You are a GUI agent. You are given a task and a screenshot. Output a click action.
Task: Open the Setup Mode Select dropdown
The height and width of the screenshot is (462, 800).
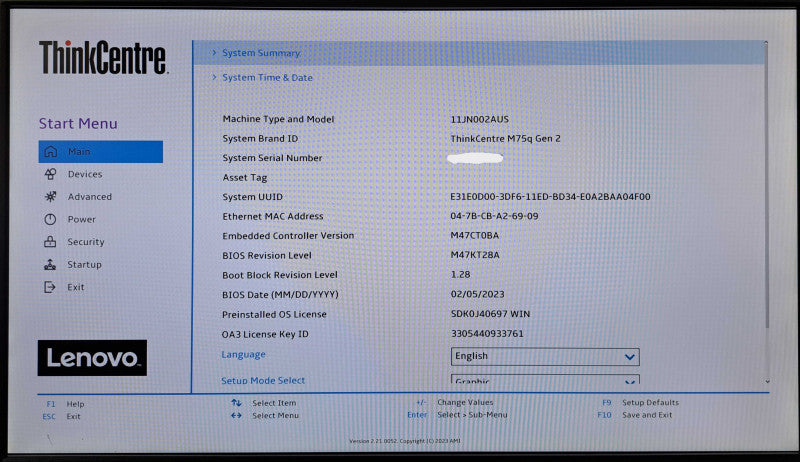coord(545,379)
